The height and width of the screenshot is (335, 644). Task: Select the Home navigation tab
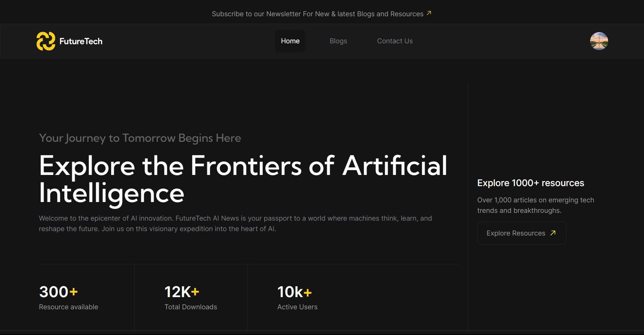pos(290,41)
